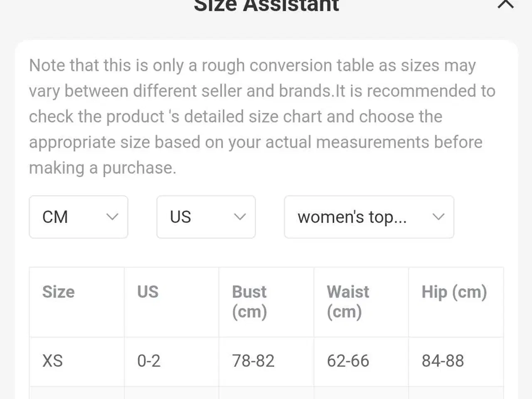
Task: Click the chevron arrow in the US selector
Action: click(240, 217)
